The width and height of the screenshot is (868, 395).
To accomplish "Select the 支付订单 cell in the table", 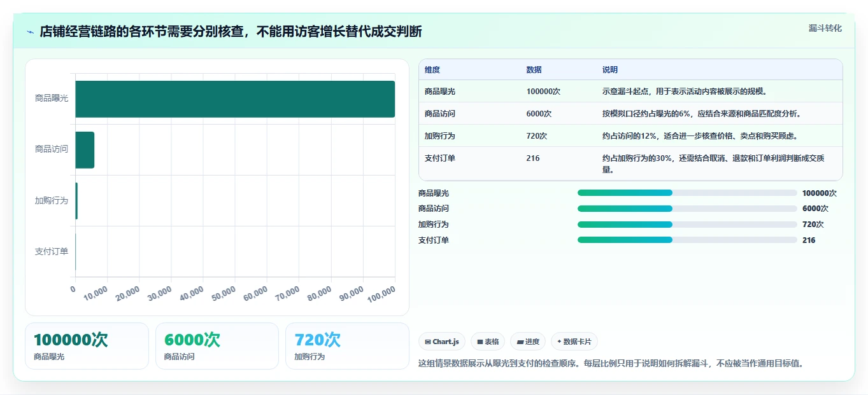I will point(440,158).
